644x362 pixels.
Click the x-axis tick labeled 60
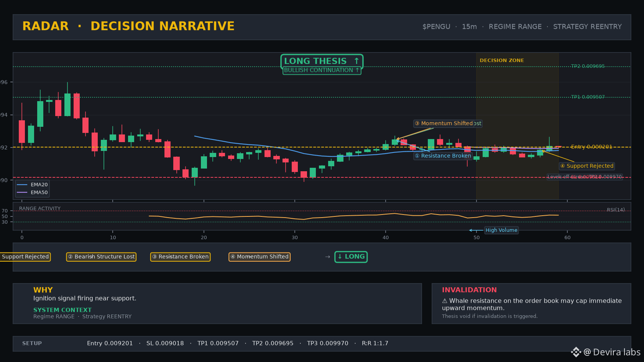point(567,238)
